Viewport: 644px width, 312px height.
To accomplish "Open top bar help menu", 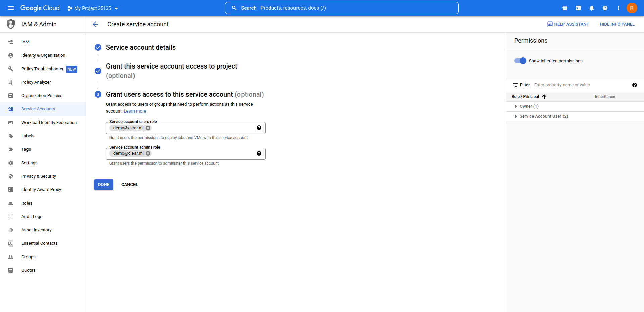I will tap(605, 8).
